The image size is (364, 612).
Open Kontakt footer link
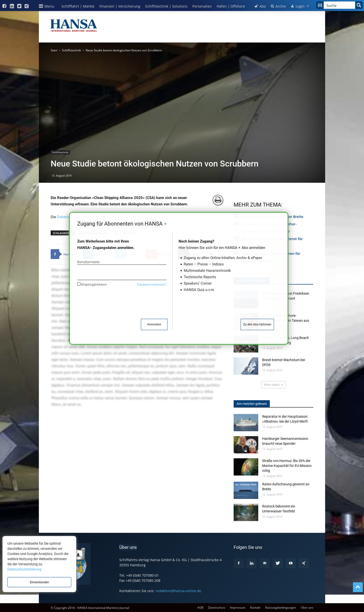click(x=255, y=607)
